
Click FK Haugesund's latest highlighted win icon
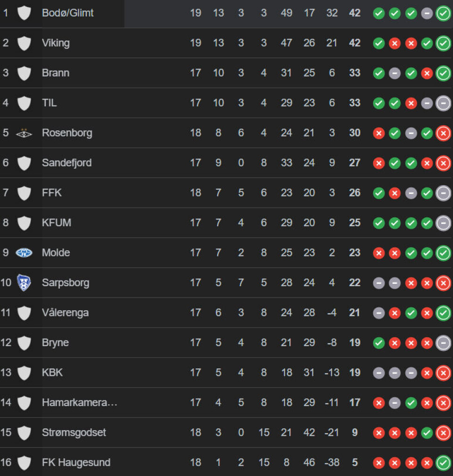pyautogui.click(x=443, y=463)
